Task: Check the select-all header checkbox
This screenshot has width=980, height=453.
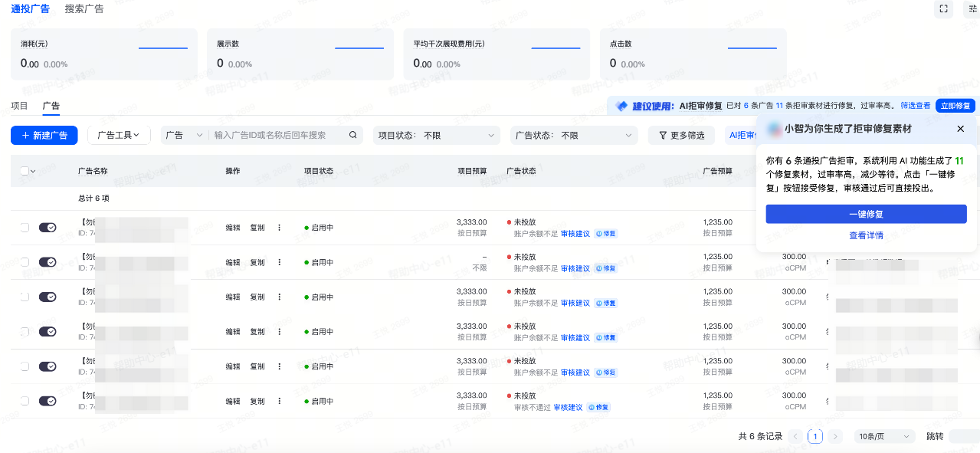Action: [x=25, y=171]
